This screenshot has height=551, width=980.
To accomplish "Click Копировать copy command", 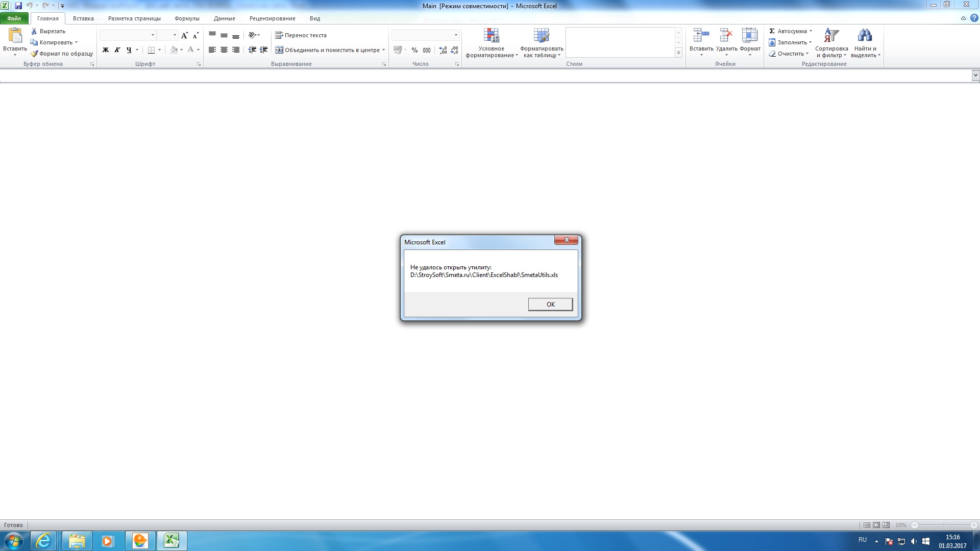I will click(x=54, y=42).
